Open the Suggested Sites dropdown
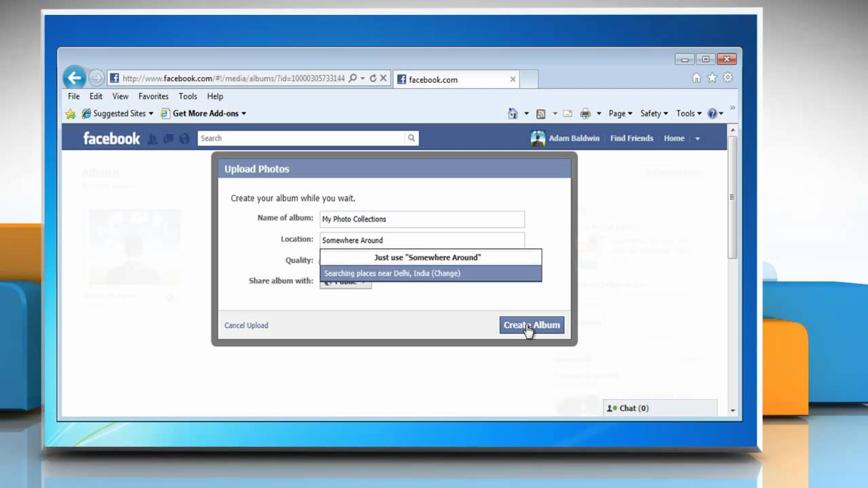Viewport: 868px width, 488px height. coord(117,114)
